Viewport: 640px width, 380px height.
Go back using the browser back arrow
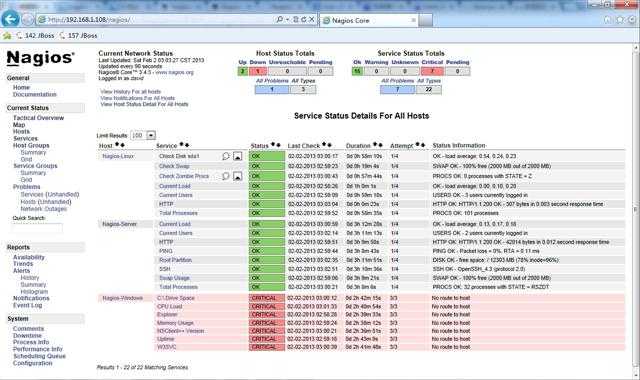tap(10, 19)
